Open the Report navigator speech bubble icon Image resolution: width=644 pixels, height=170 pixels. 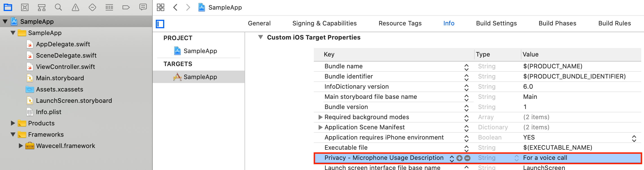click(x=143, y=7)
